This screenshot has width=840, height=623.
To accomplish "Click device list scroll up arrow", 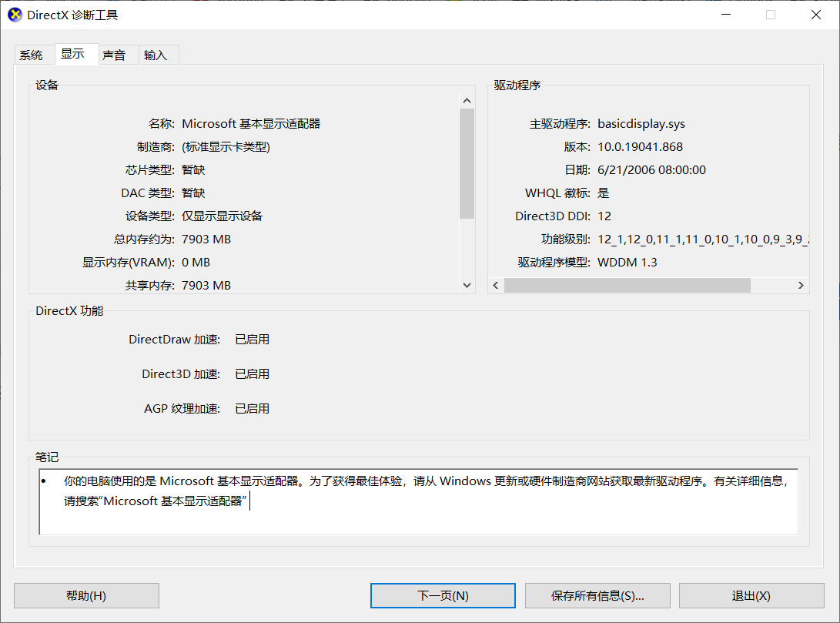I will (x=467, y=101).
